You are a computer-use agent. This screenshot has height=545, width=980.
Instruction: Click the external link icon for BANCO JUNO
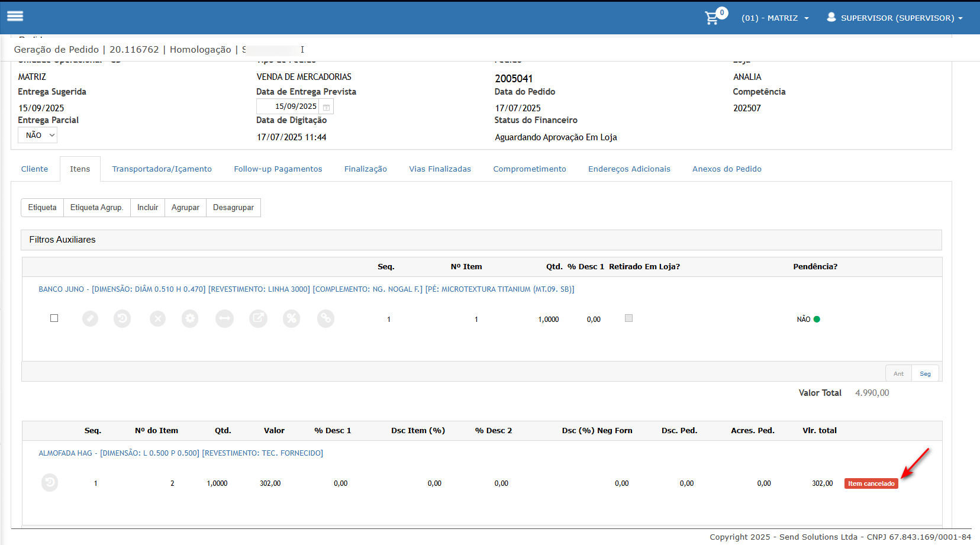click(x=258, y=319)
